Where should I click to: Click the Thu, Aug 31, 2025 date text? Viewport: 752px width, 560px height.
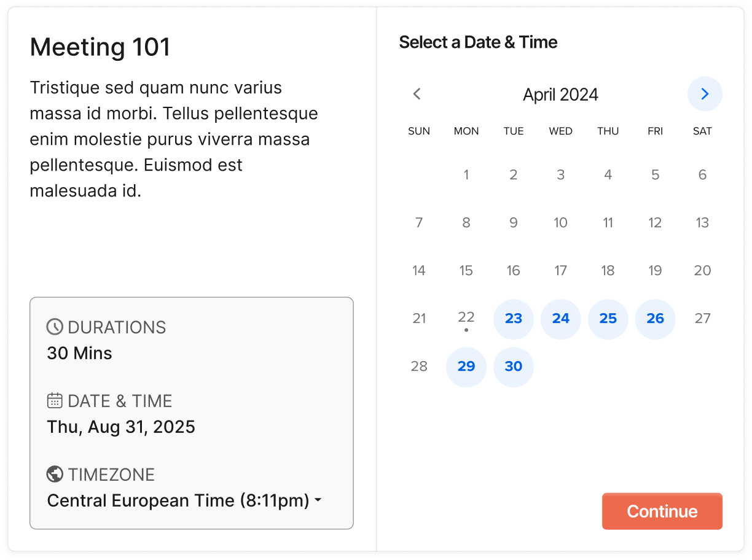(x=121, y=427)
